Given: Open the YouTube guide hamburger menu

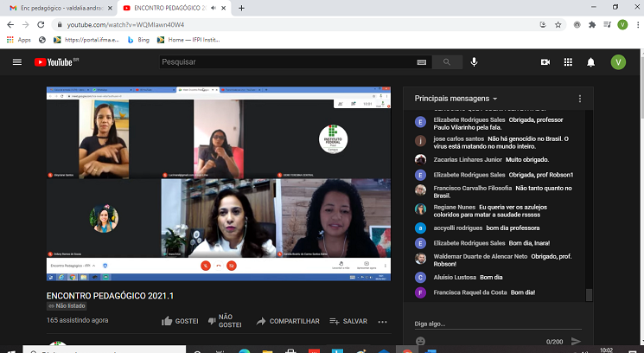Looking at the screenshot, I should [16, 62].
